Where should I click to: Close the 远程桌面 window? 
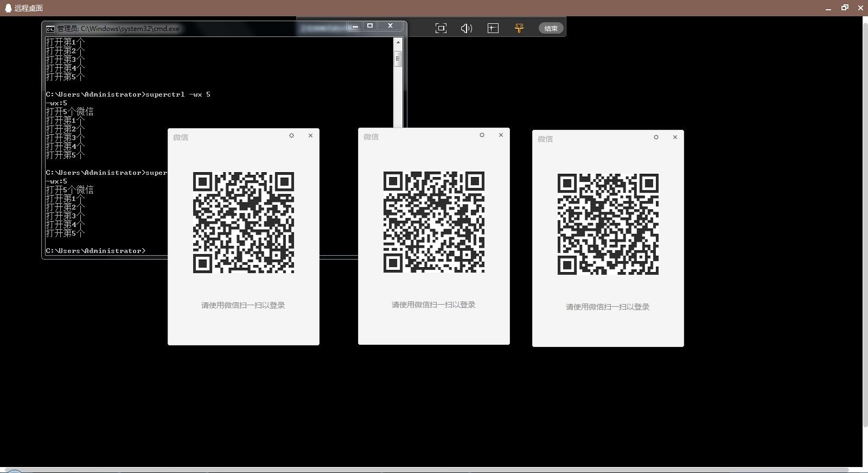860,8
